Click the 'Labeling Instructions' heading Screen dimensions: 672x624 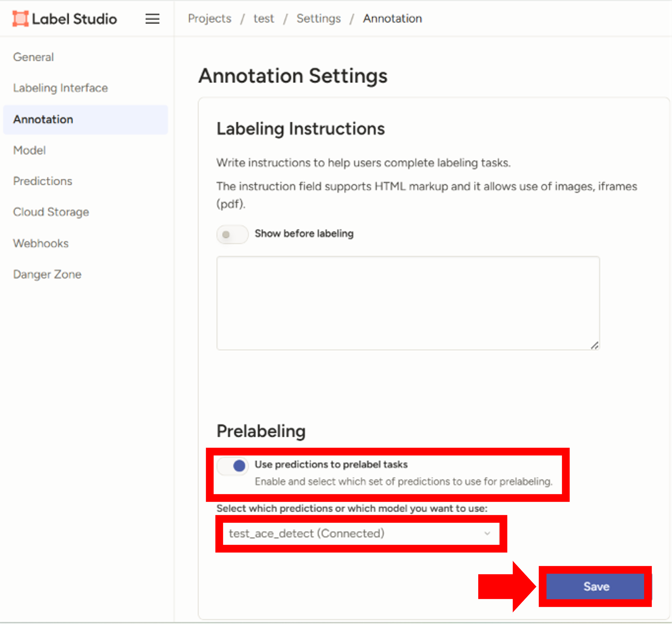tap(301, 129)
